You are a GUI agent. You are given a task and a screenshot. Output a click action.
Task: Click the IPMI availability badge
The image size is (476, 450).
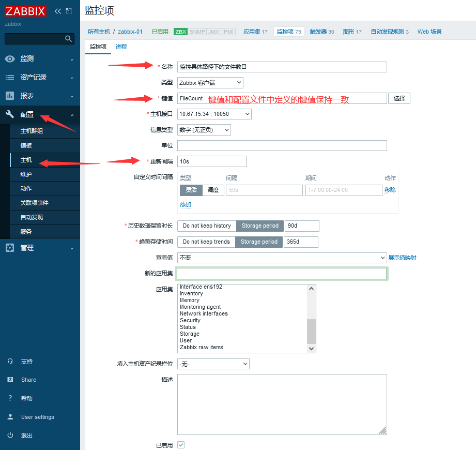tap(228, 32)
